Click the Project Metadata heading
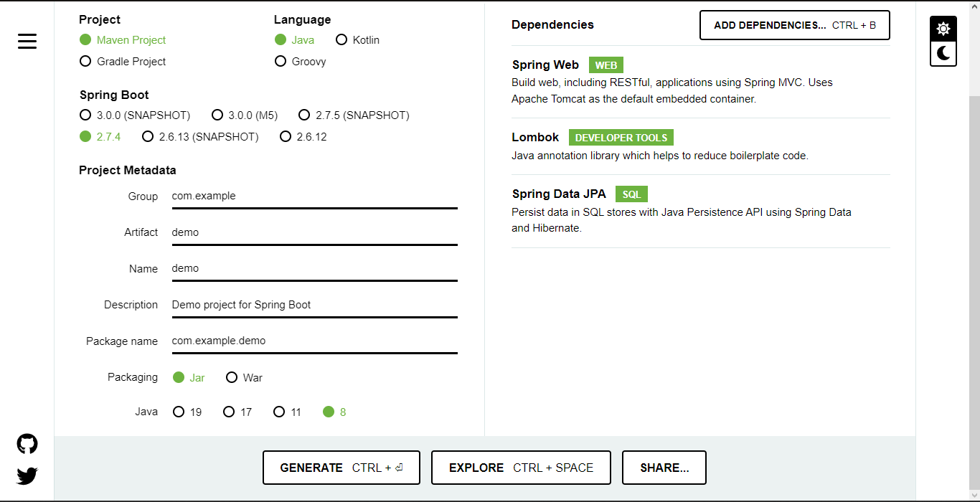The image size is (980, 502). [x=128, y=170]
